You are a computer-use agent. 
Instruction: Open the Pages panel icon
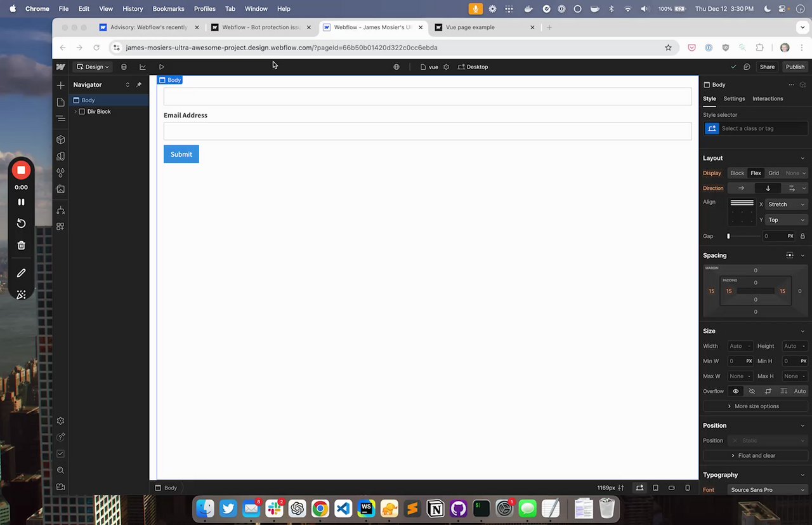(61, 102)
